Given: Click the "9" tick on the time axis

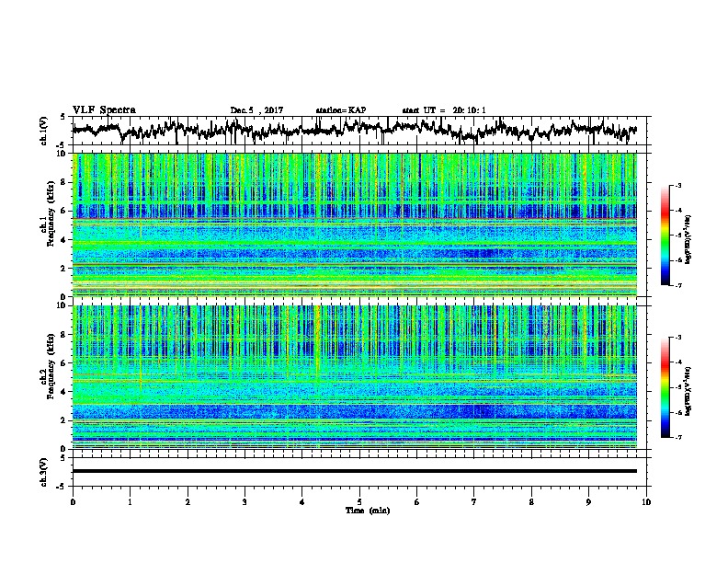Looking at the screenshot, I should click(x=588, y=502).
